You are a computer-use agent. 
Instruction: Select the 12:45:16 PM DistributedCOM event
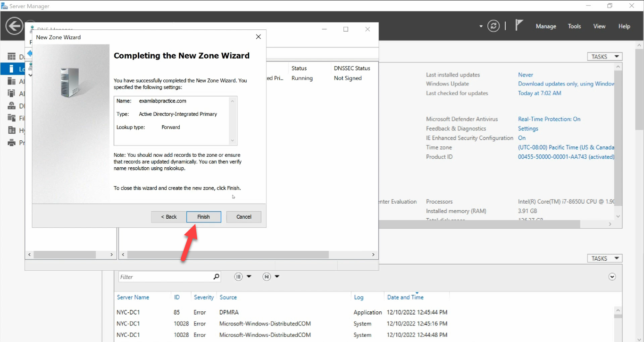pos(282,324)
